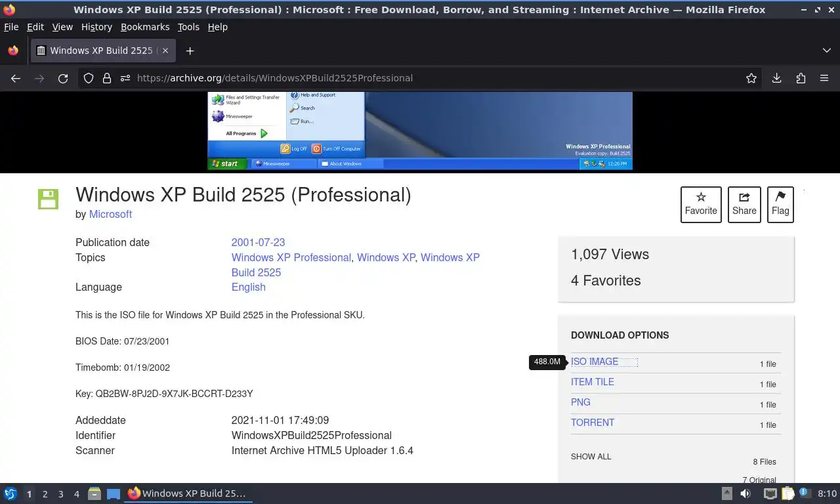The height and width of the screenshot is (504, 840).
Task: Open Firefox View pinned tab icon
Action: point(13,51)
